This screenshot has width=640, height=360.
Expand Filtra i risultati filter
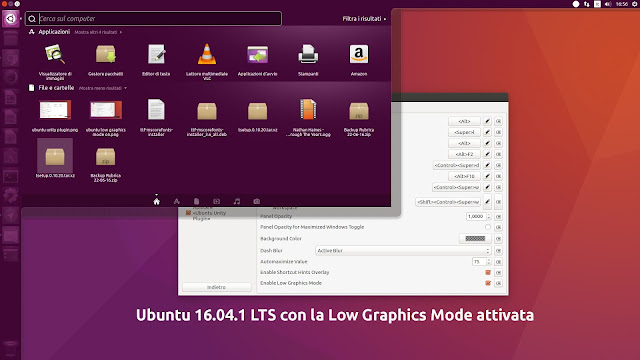point(364,19)
